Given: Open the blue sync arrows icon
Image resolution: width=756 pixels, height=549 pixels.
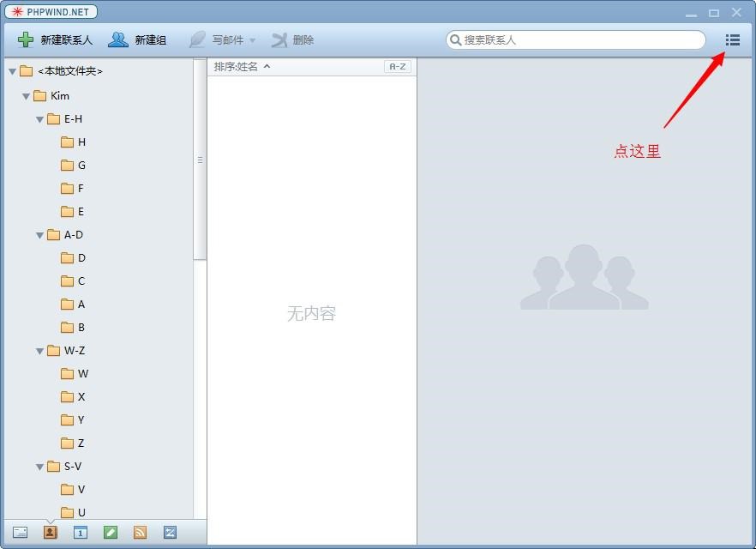Looking at the screenshot, I should pos(170,532).
